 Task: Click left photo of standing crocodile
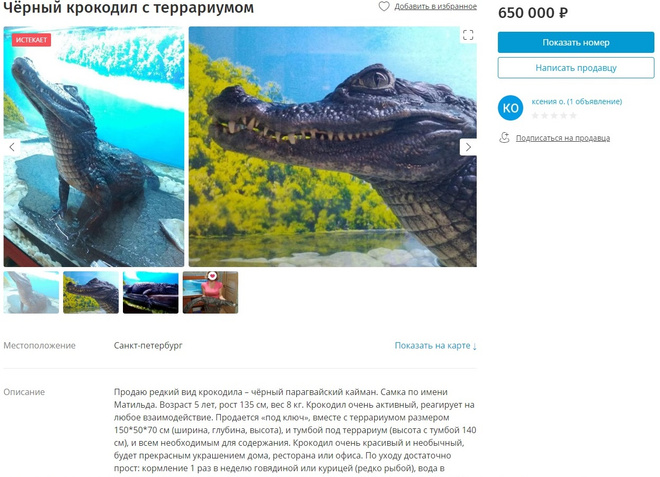[x=94, y=147]
